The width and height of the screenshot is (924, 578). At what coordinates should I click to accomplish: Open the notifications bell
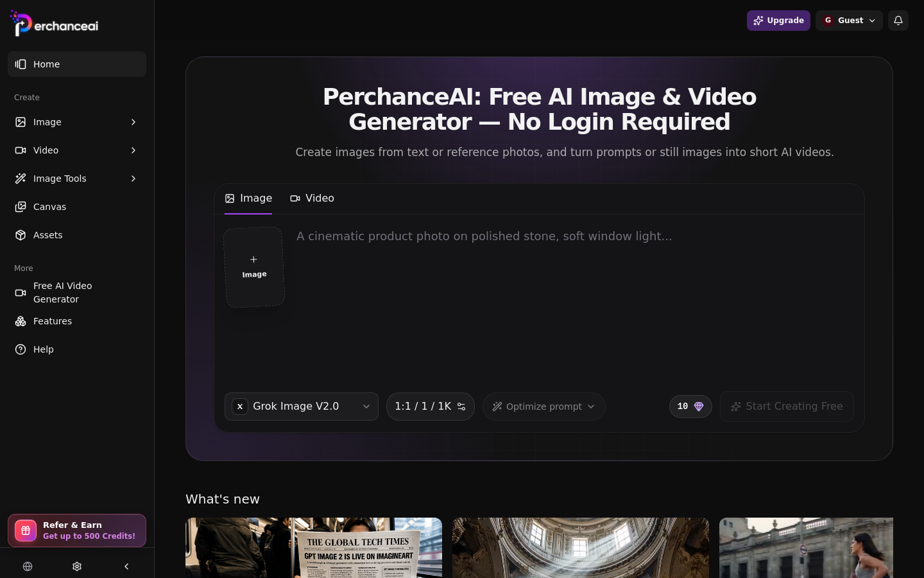898,21
